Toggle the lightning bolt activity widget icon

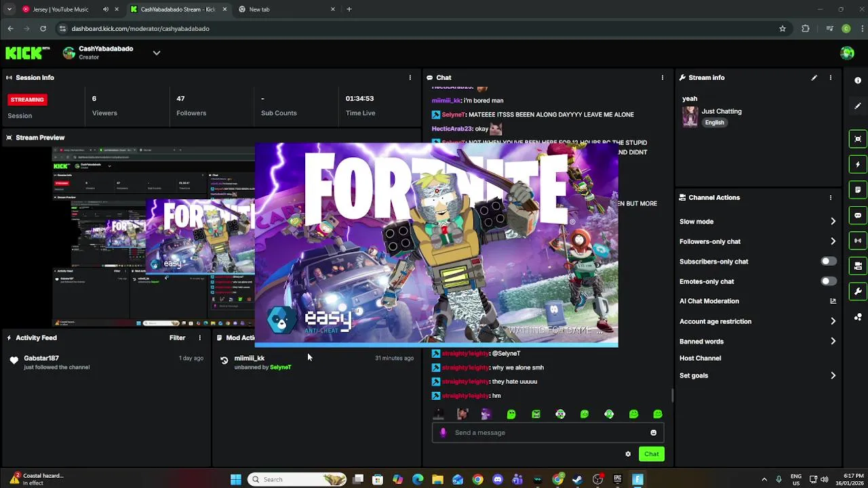click(x=858, y=164)
